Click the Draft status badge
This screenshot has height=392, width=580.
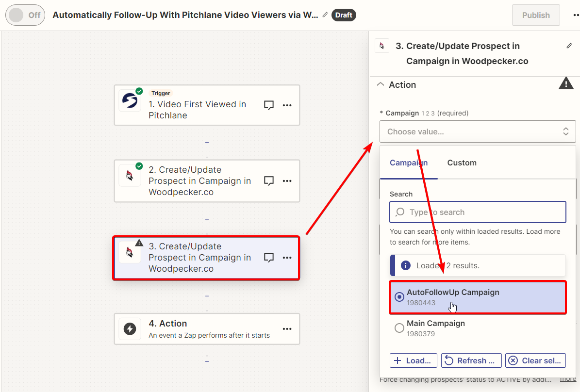(x=344, y=15)
